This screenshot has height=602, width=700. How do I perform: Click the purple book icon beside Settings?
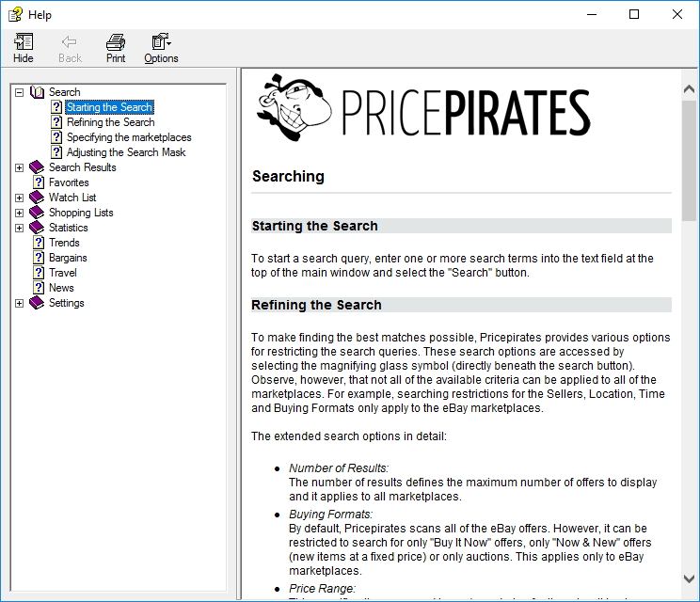point(37,303)
